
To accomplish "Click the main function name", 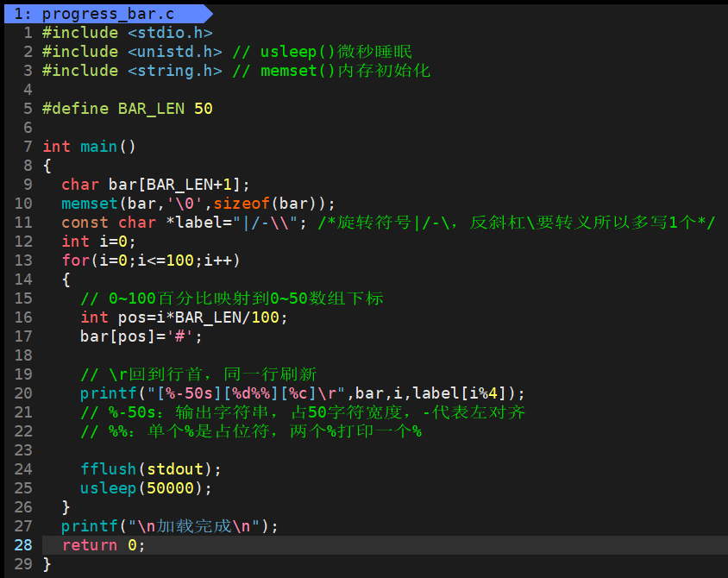I will point(98,147).
